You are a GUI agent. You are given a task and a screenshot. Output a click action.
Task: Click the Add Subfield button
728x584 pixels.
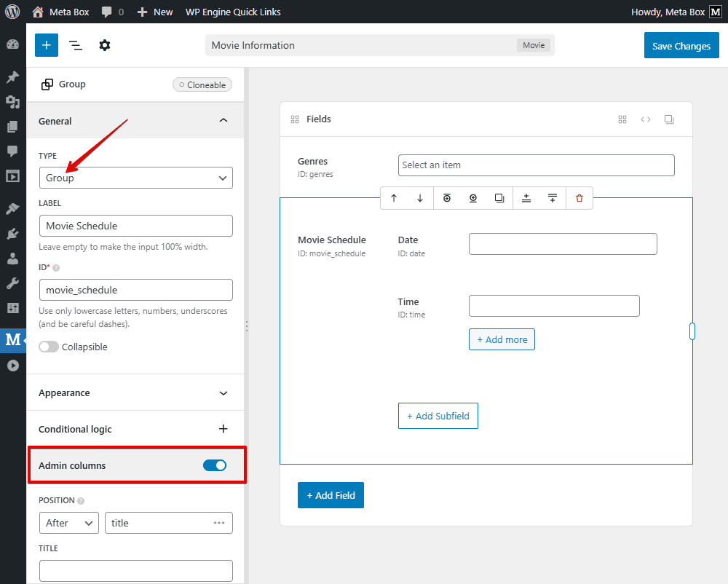coord(438,416)
